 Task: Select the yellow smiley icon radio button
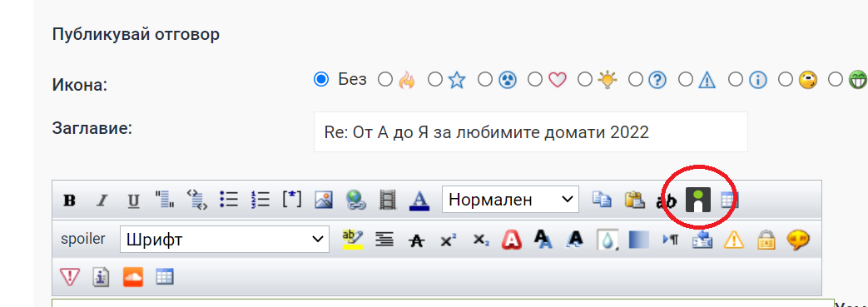786,80
